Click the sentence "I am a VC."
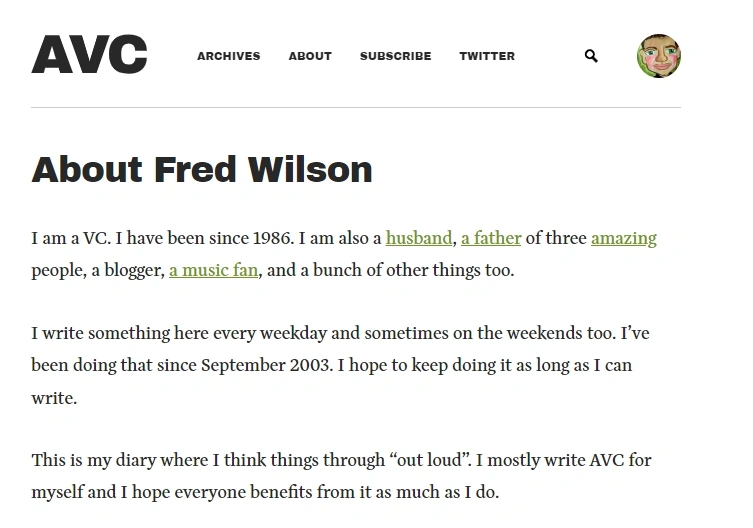Image resolution: width=753 pixels, height=528 pixels. pos(71,238)
